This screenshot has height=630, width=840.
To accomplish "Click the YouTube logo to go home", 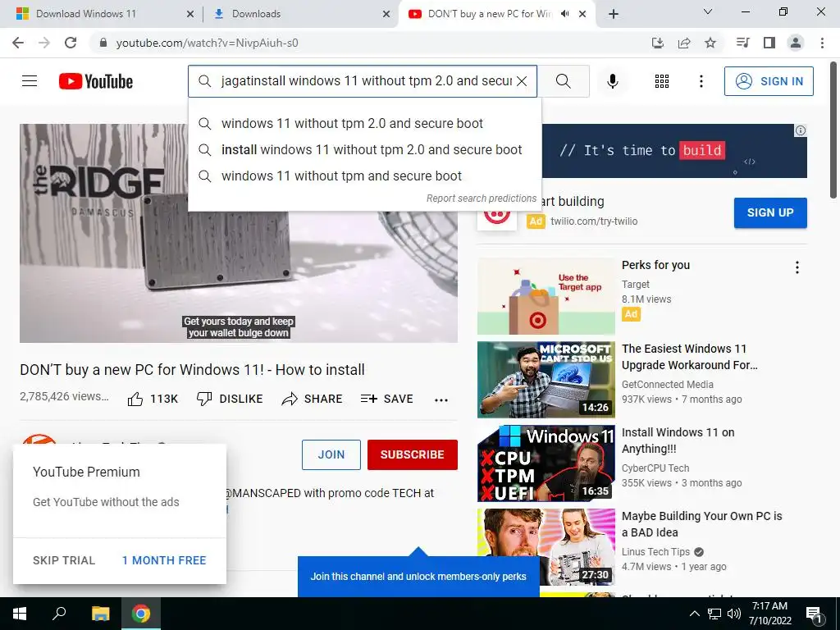I will [96, 81].
